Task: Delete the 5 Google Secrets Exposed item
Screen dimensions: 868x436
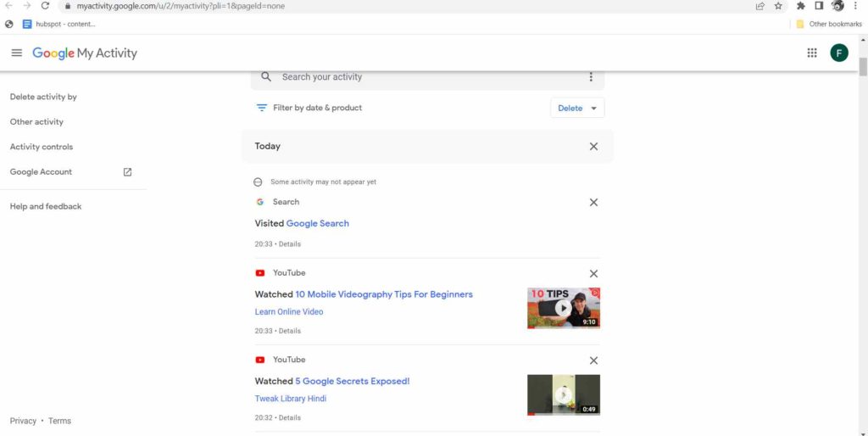Action: (593, 361)
